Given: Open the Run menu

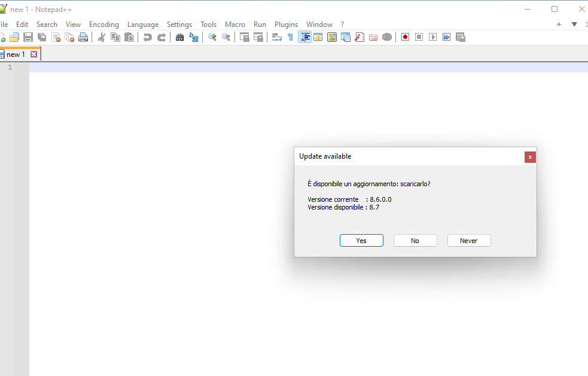Looking at the screenshot, I should tap(260, 25).
